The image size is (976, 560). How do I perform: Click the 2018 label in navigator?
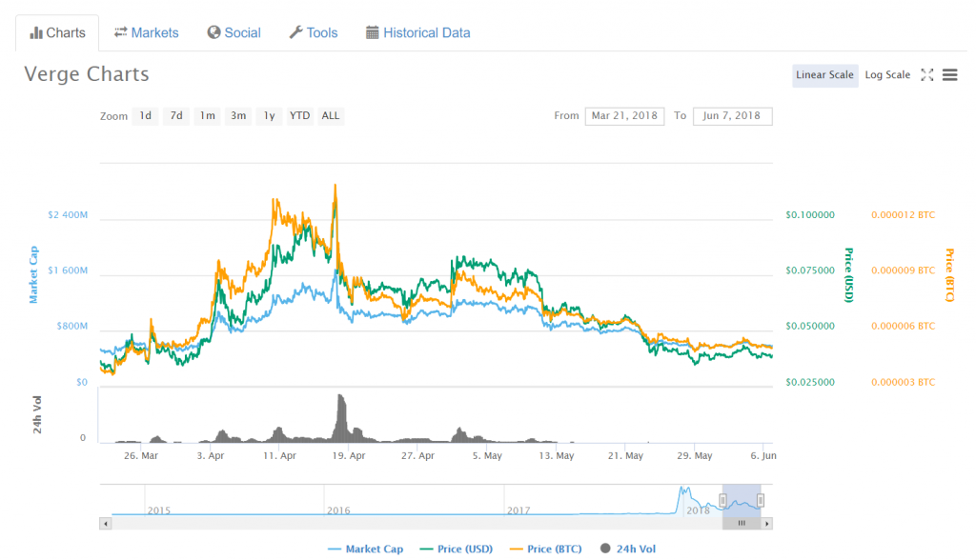[x=698, y=510]
